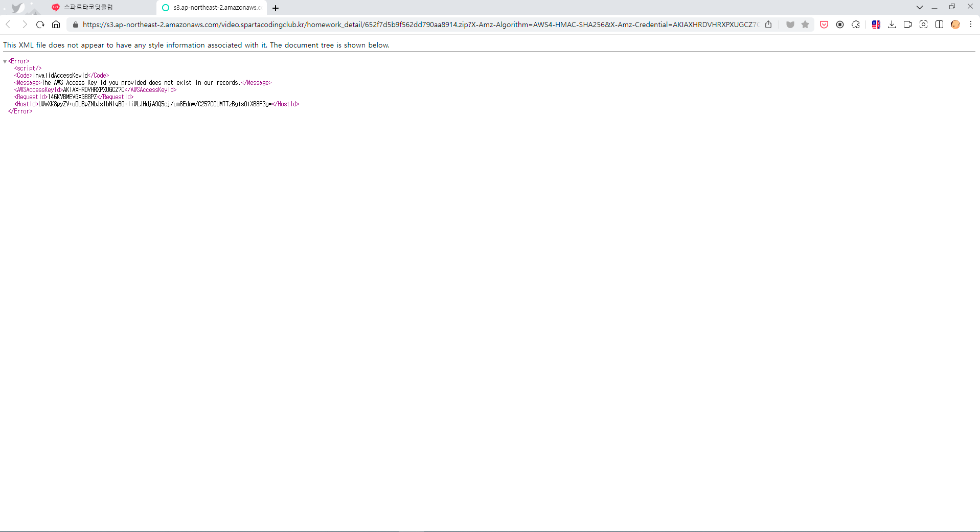This screenshot has width=980, height=532.
Task: Click the 'Access Key Id you provided' message
Action: click(141, 83)
